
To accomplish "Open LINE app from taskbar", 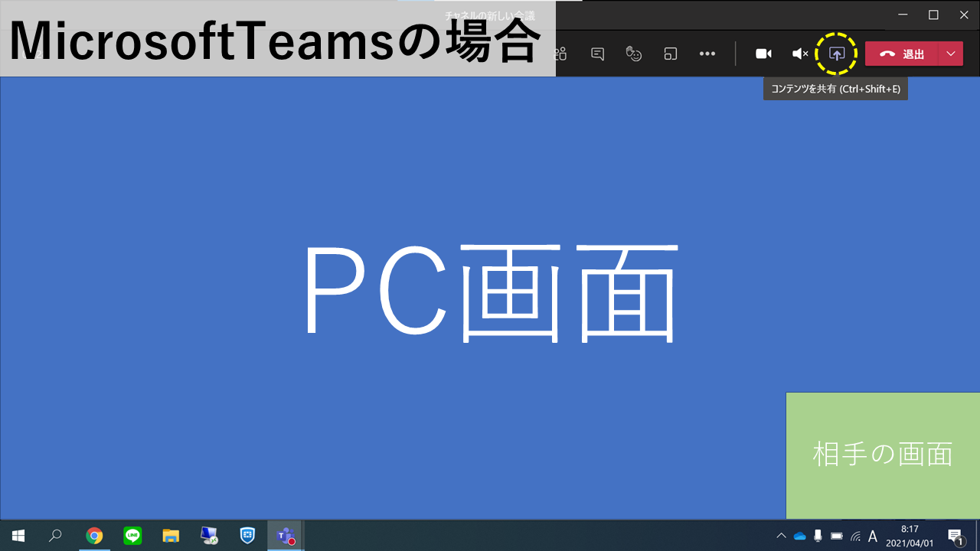I will pos(132,536).
